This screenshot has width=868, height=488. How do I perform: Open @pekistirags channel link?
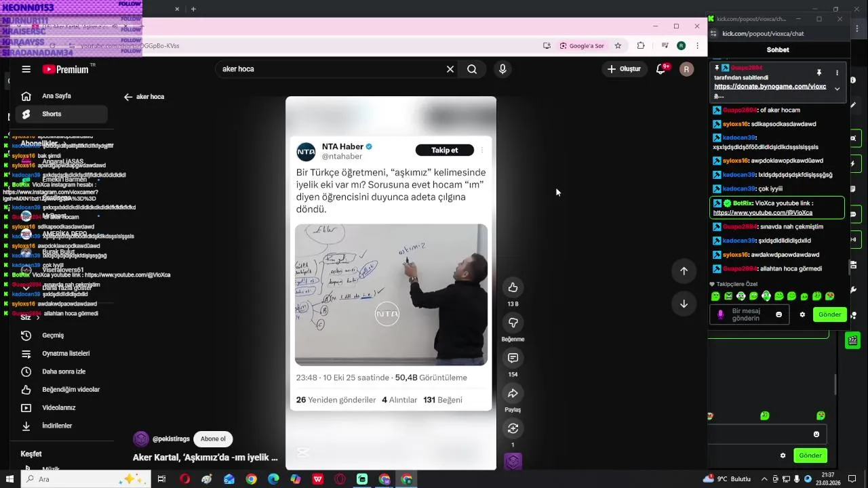(x=170, y=439)
